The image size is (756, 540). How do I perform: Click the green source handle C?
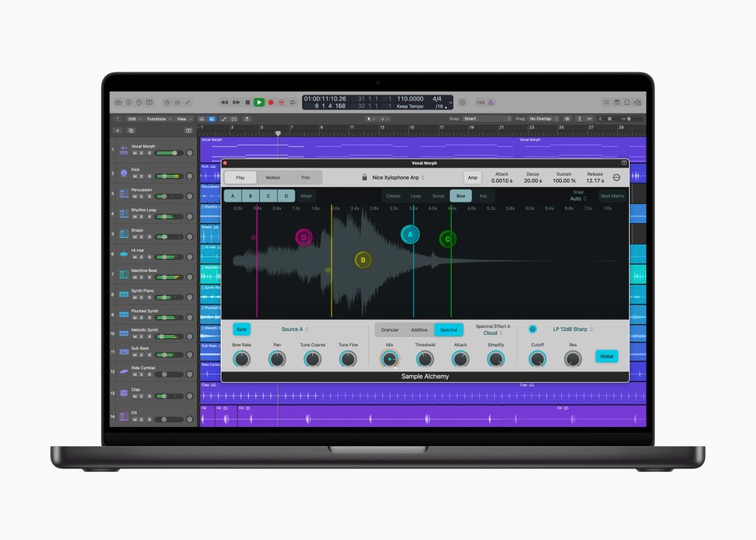click(x=447, y=239)
